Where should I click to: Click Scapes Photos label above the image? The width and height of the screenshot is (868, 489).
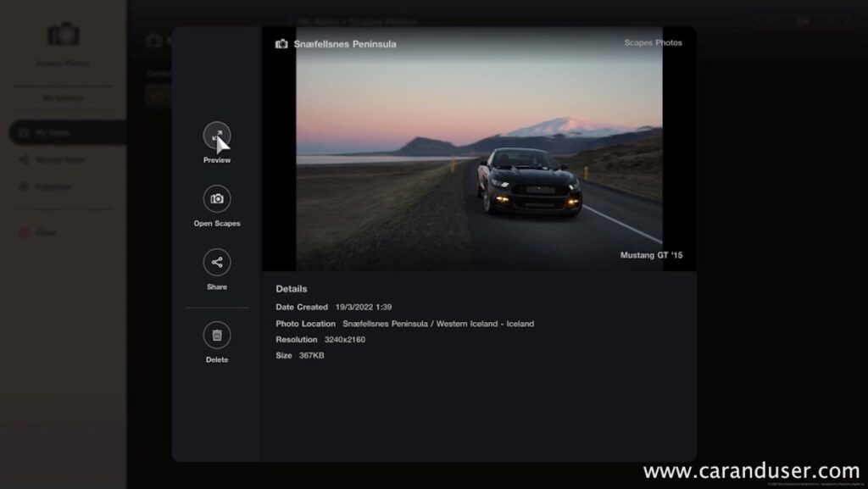coord(653,42)
